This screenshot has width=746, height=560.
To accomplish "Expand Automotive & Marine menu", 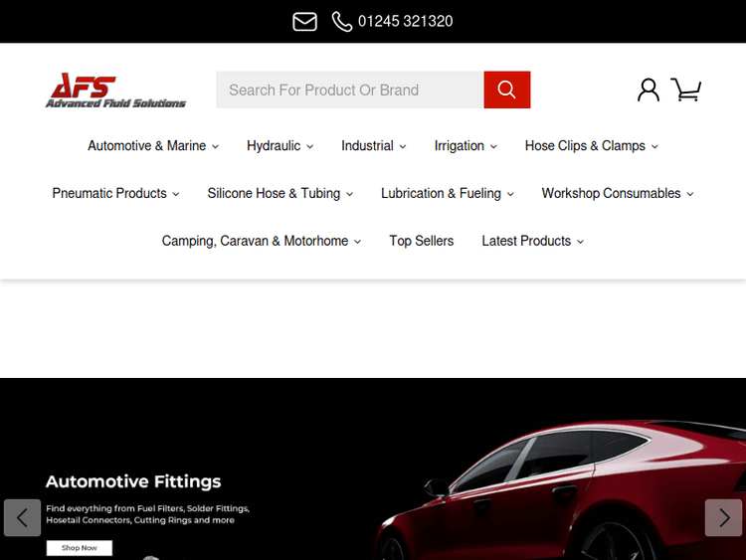I will pos(153,146).
